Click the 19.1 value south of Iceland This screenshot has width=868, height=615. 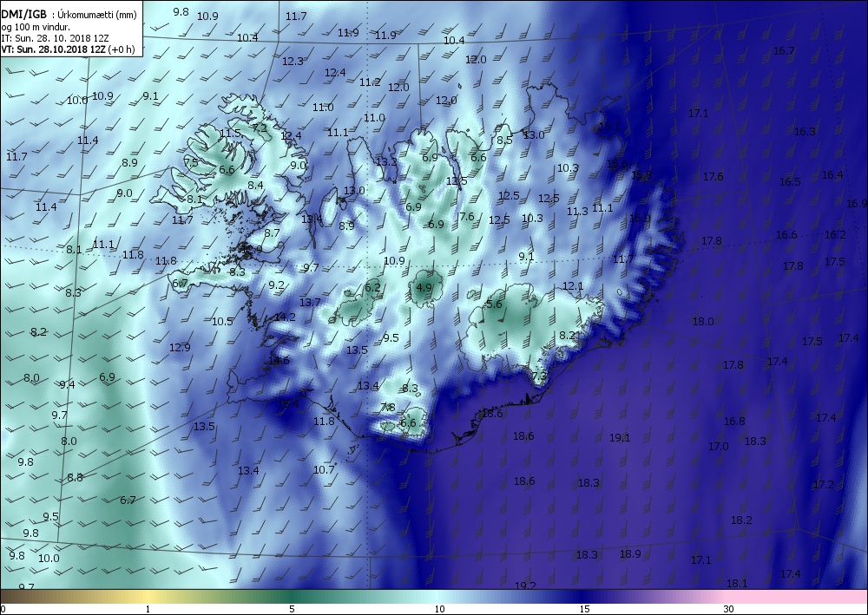620,438
